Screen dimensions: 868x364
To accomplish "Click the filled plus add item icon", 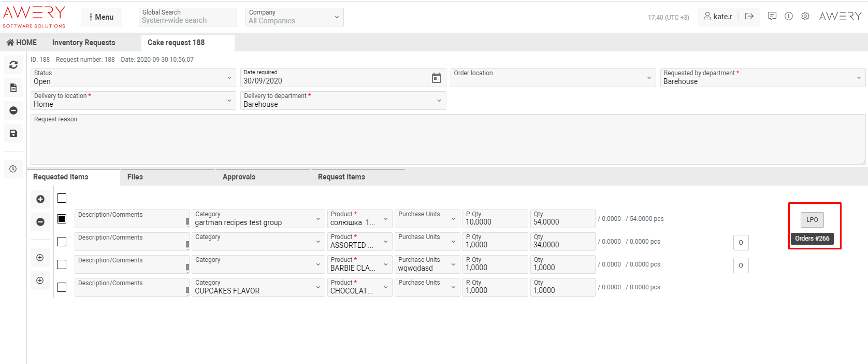I will point(40,199).
